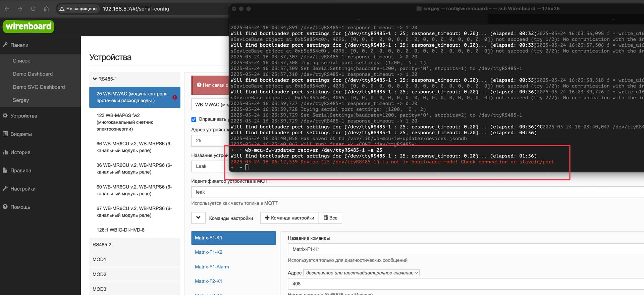
Task: Click the Название команды field Matrix-F1-K1
Action: (x=466, y=249)
